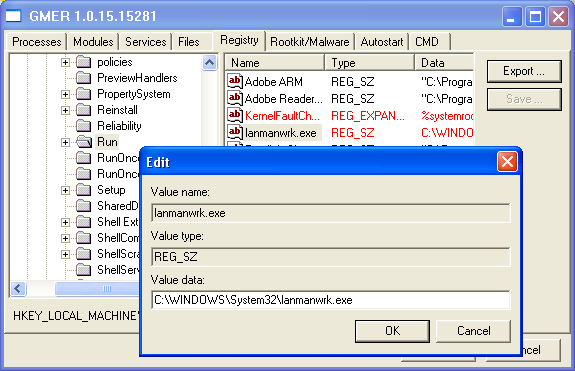This screenshot has width=575, height=371.
Task: Click the tree's scroll up arrow
Action: pos(209,63)
